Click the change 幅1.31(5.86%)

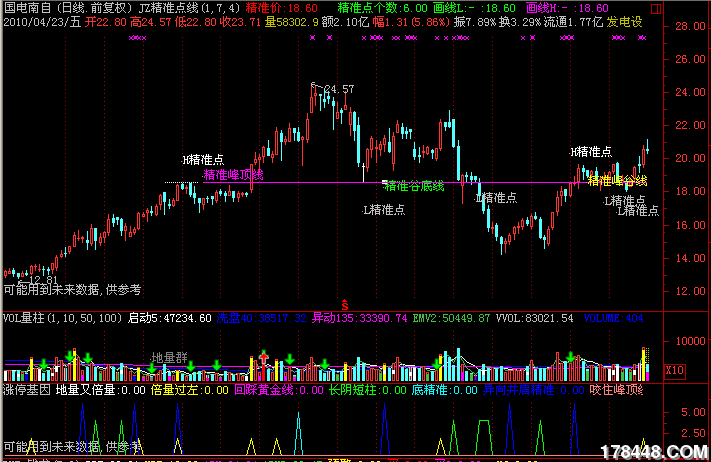click(411, 22)
